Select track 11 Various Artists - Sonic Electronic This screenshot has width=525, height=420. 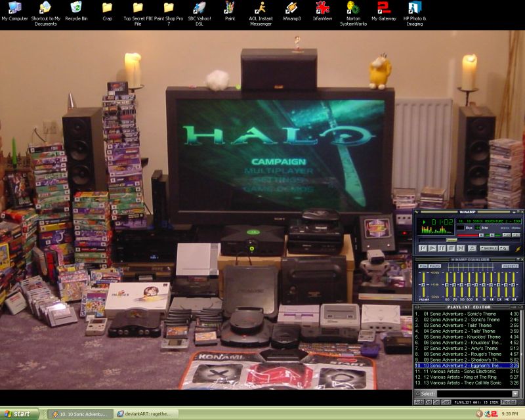[x=467, y=371]
